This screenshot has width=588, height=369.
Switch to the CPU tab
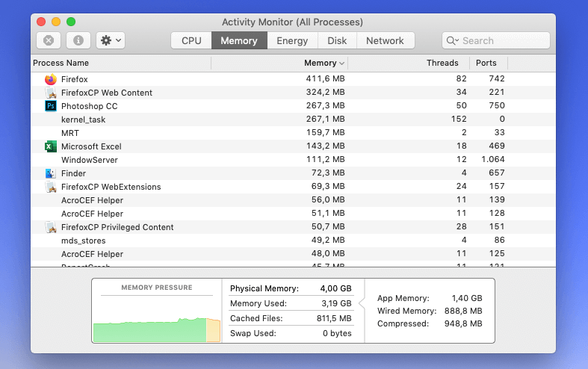click(x=191, y=40)
